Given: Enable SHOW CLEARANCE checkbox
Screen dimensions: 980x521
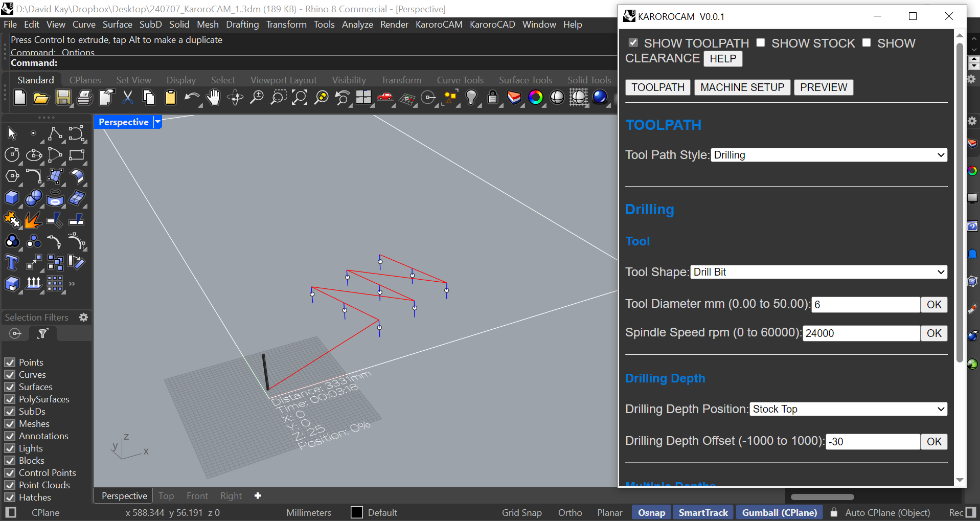Looking at the screenshot, I should 867,42.
